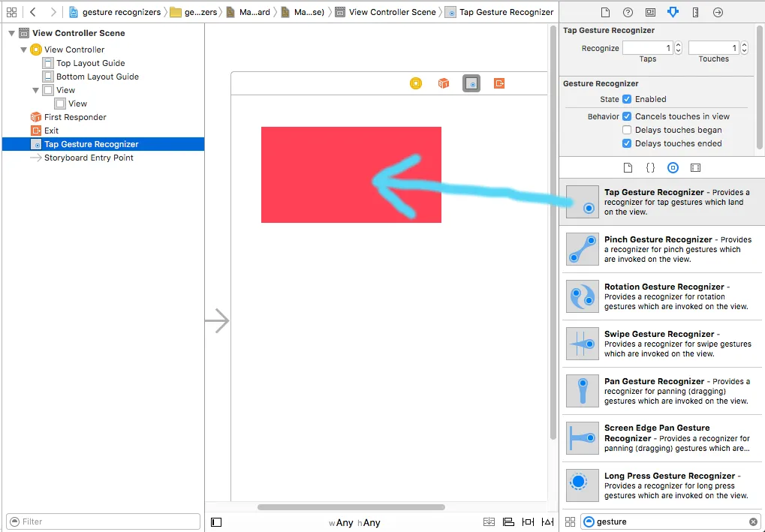Click the red view on canvas

[351, 175]
